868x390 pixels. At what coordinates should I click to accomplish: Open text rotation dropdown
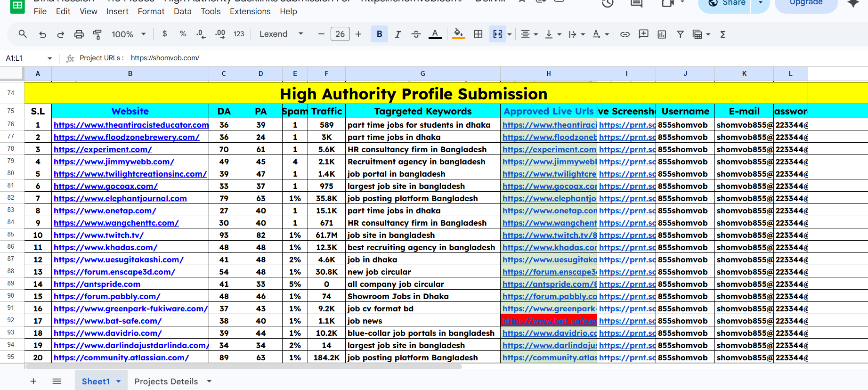600,34
